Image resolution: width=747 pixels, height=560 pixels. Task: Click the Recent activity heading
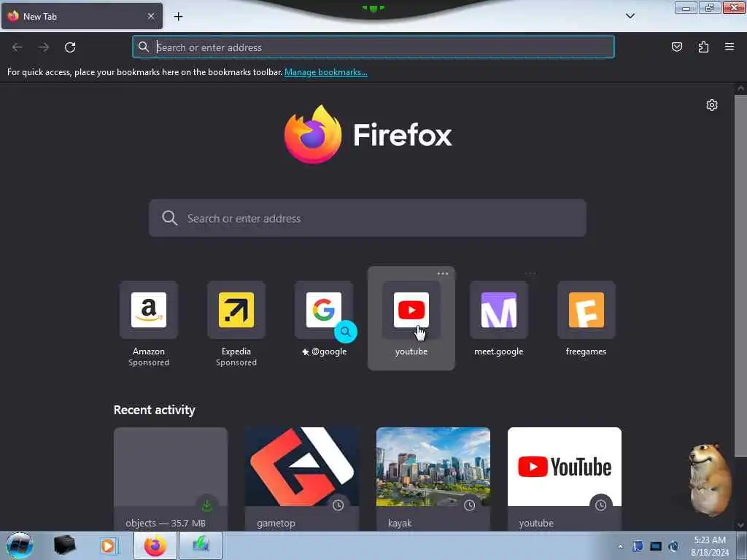pyautogui.click(x=155, y=410)
